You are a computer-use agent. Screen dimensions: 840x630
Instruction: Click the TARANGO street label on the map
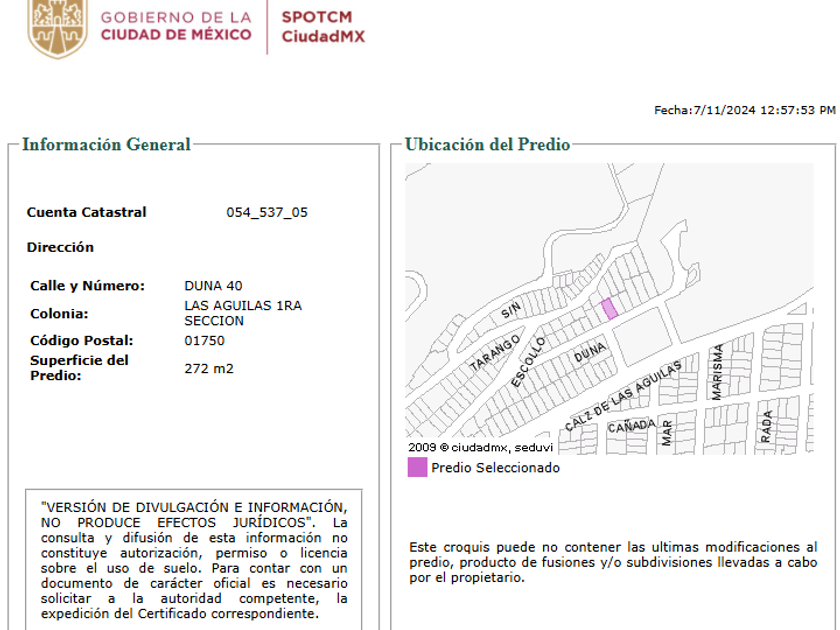click(494, 352)
